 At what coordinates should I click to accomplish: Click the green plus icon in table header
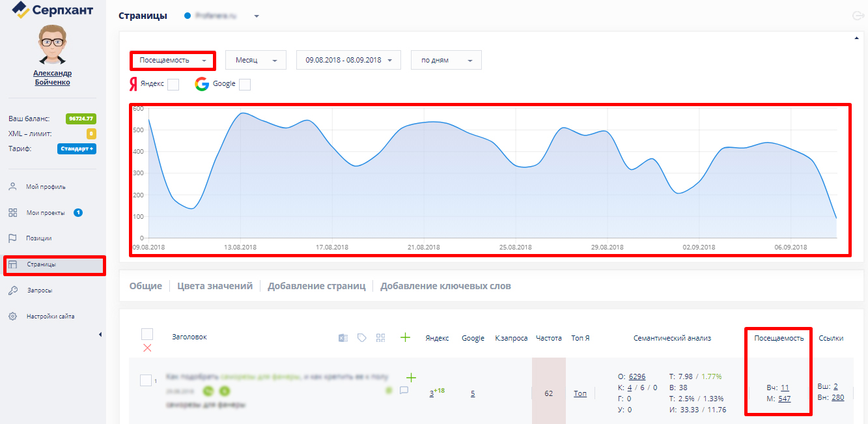(405, 337)
